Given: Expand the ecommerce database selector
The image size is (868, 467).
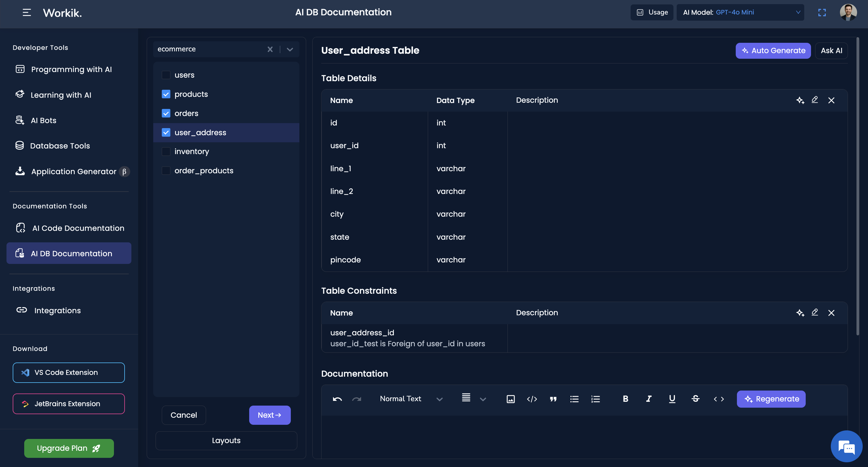Looking at the screenshot, I should [290, 49].
